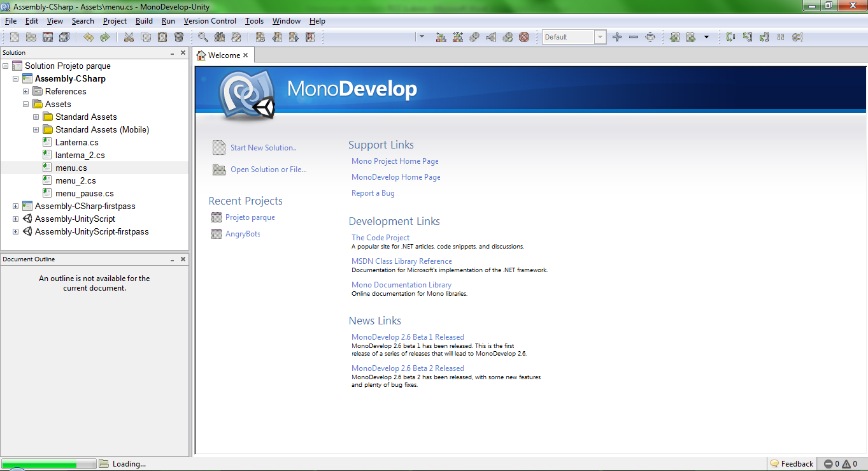Open the small arrow dropdown left of build icons
The width and height of the screenshot is (868, 471).
point(422,37)
